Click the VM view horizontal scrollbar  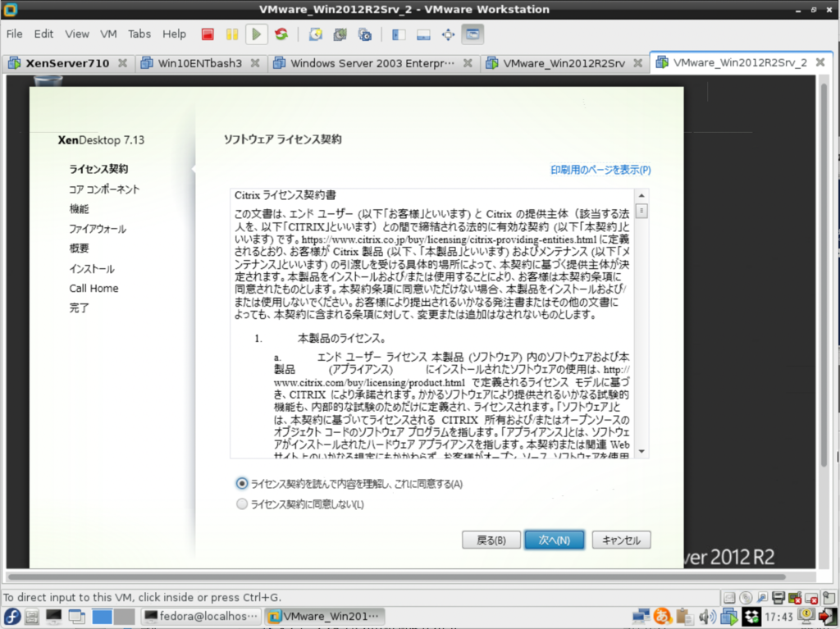click(x=396, y=577)
